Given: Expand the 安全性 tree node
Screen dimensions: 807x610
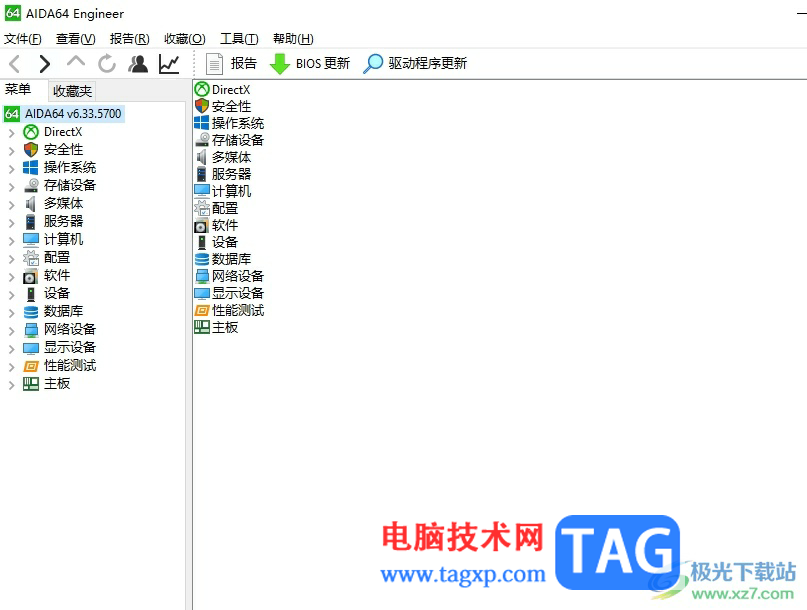Looking at the screenshot, I should tap(11, 151).
